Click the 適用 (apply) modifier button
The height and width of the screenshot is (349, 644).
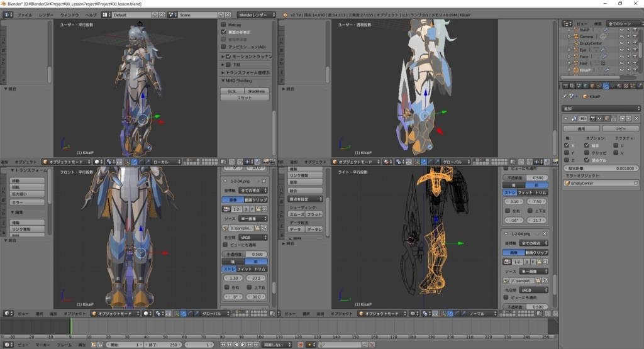click(581, 128)
